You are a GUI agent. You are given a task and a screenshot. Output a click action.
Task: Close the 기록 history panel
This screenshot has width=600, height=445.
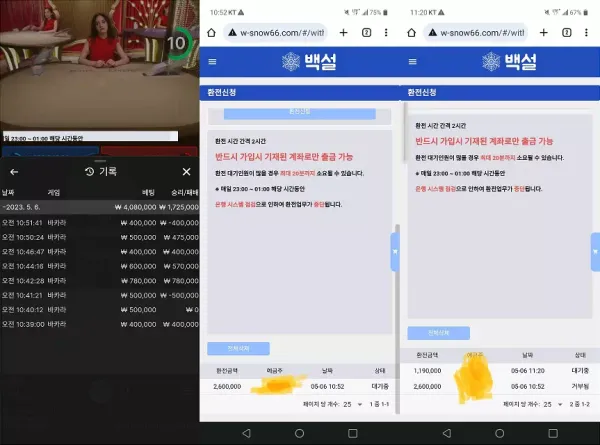point(186,172)
